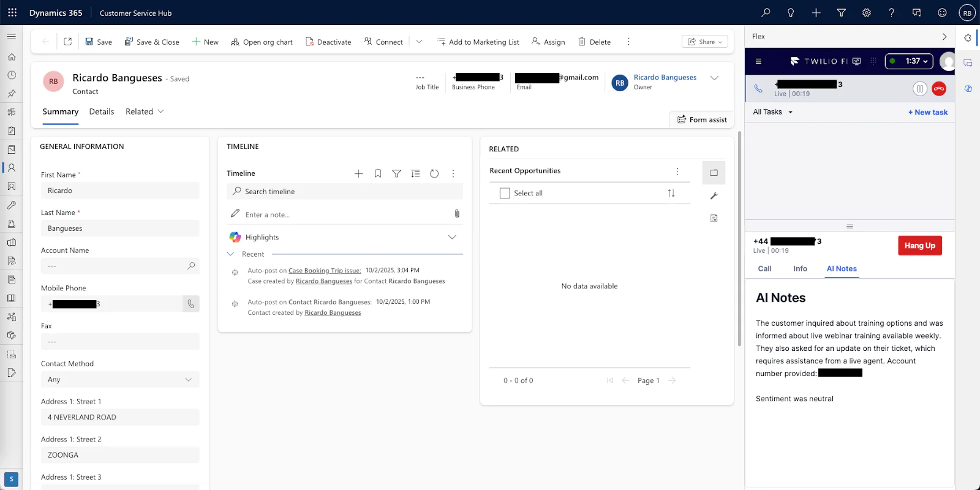
Task: Add a timeline record with plus icon
Action: 359,173
